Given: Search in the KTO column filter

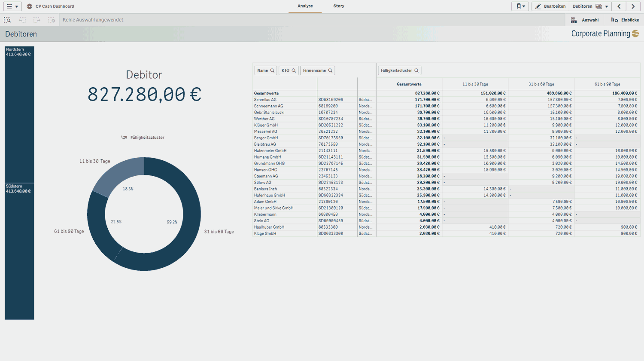Looking at the screenshot, I should (x=289, y=70).
